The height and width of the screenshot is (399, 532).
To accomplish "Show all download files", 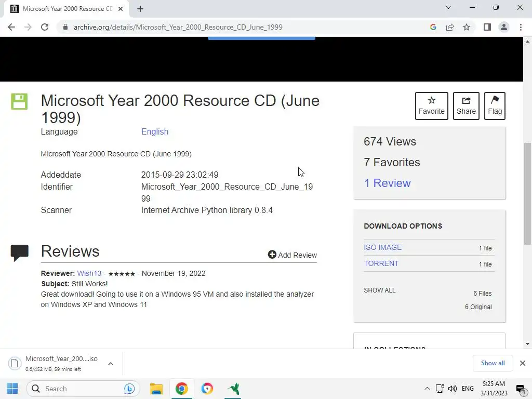I will click(x=380, y=290).
